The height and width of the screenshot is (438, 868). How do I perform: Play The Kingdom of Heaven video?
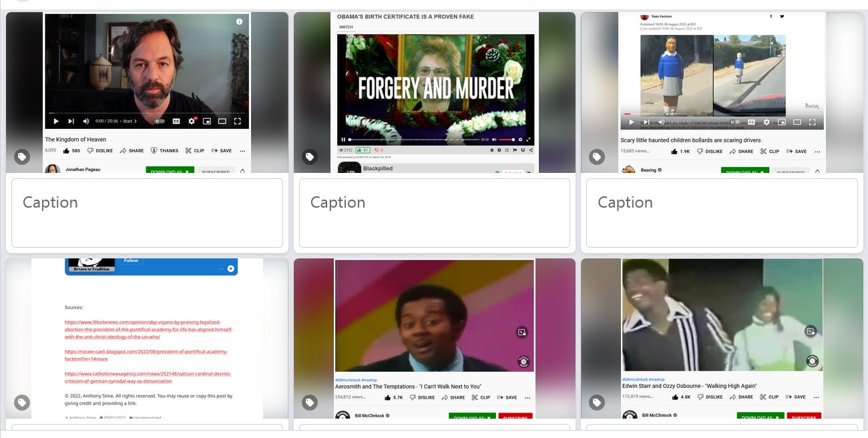pyautogui.click(x=55, y=122)
